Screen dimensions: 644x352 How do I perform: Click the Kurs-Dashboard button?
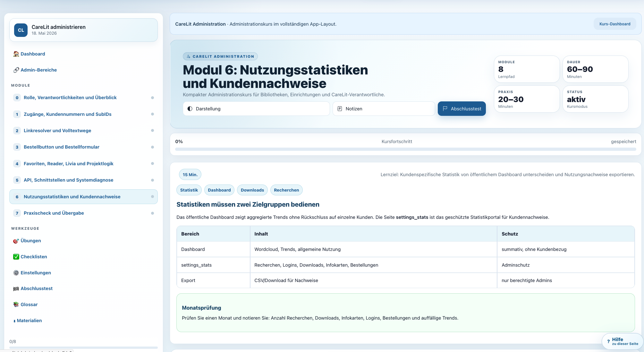click(x=615, y=24)
